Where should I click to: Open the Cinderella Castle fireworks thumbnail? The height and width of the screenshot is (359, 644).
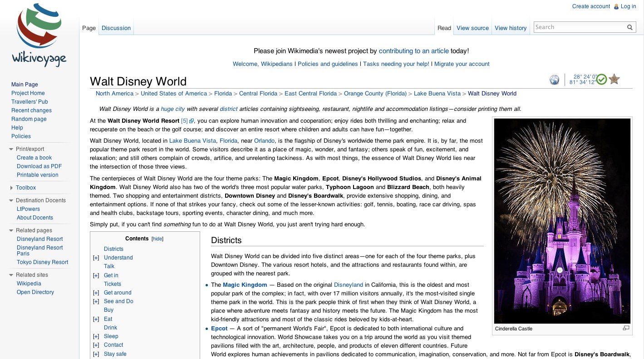point(562,221)
